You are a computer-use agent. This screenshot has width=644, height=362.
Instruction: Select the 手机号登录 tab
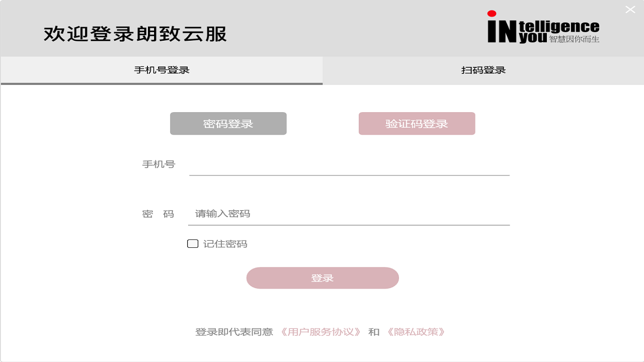[161, 70]
